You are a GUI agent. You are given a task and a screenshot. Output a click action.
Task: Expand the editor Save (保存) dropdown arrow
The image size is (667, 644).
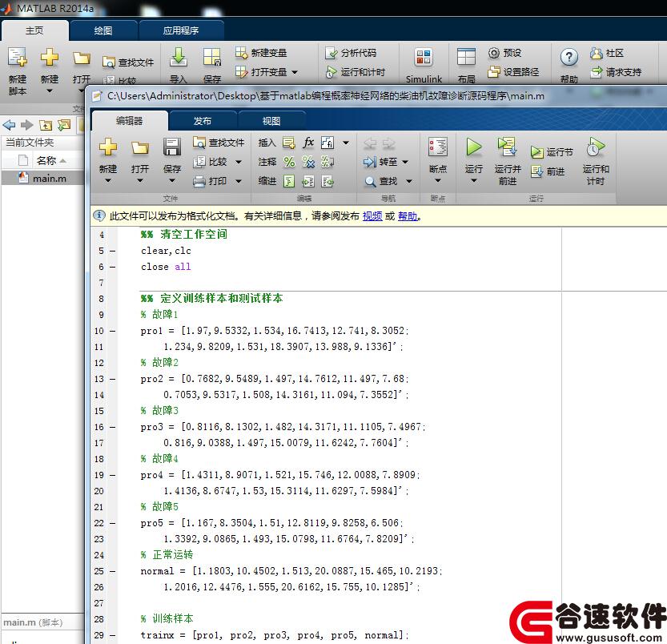click(172, 181)
